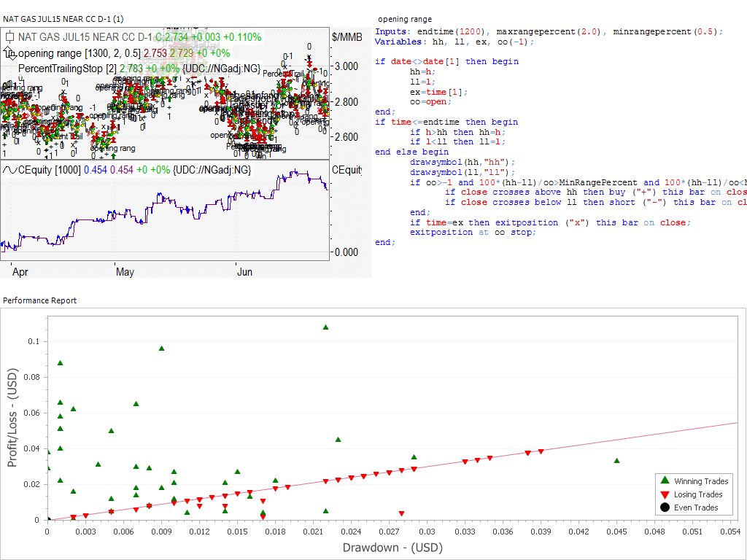The image size is (747, 560).
Task: Click the endtime(1200) input in the code
Action: [x=452, y=31]
